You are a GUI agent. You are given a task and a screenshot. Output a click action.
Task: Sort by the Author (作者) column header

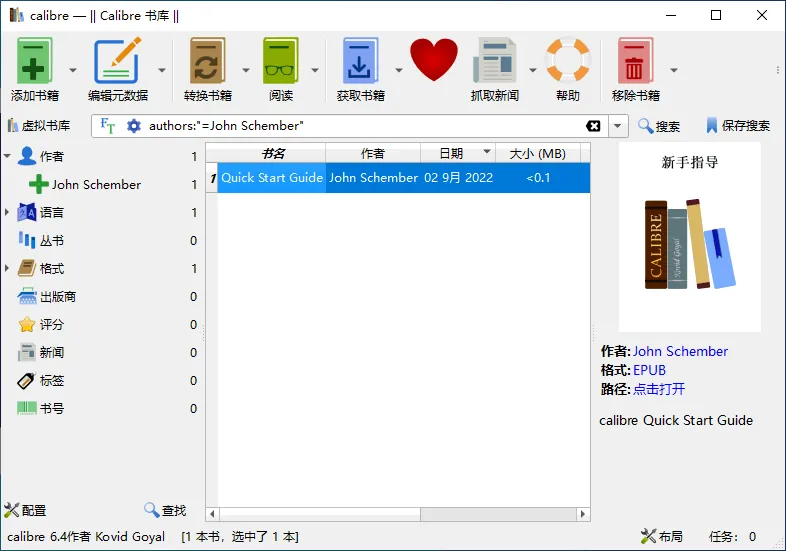point(373,153)
